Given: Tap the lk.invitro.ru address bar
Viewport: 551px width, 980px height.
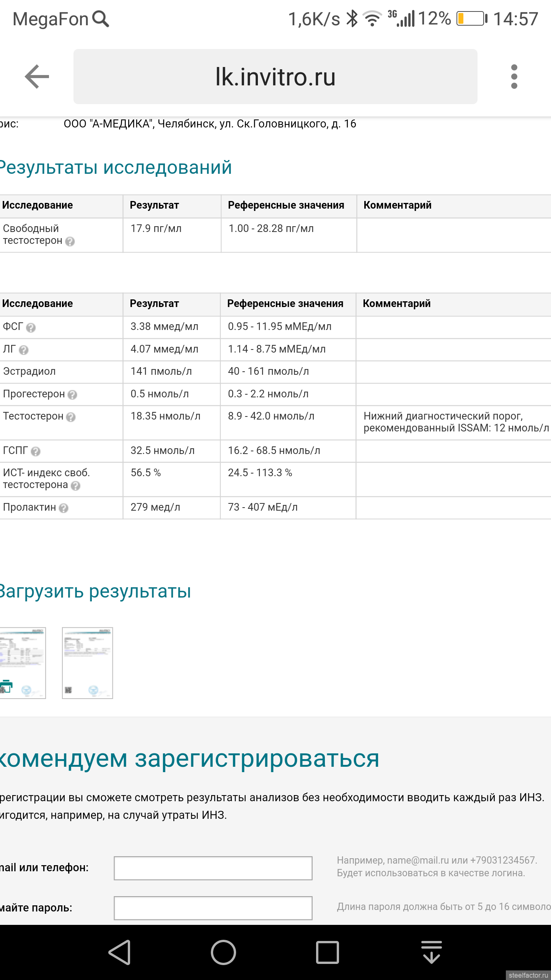Looking at the screenshot, I should click(x=275, y=77).
